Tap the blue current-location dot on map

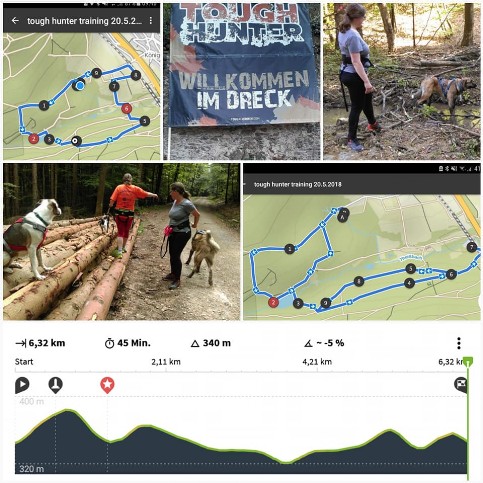click(x=79, y=85)
